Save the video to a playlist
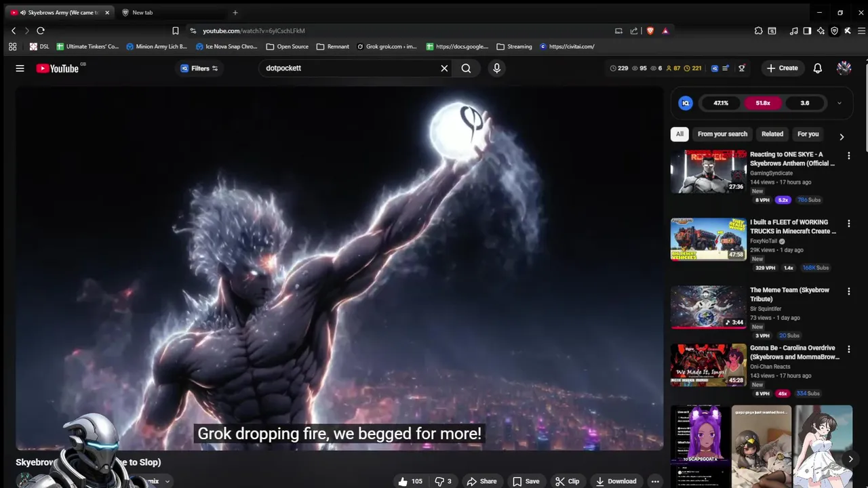This screenshot has width=868, height=488. [x=526, y=481]
